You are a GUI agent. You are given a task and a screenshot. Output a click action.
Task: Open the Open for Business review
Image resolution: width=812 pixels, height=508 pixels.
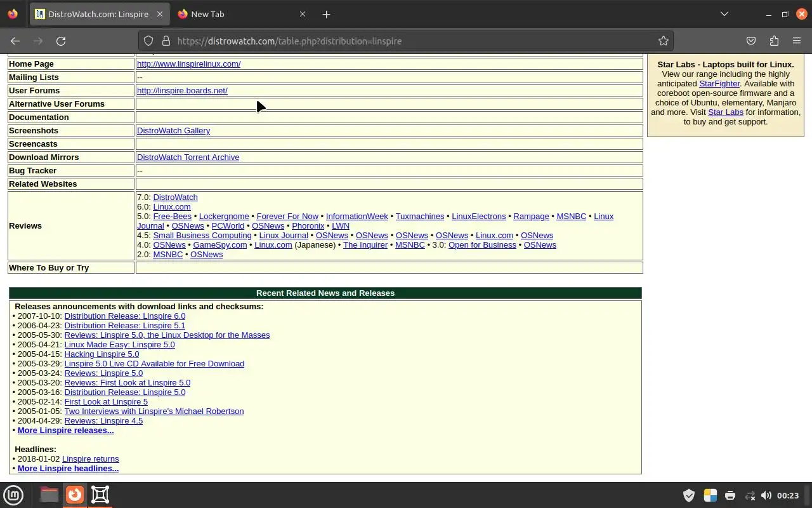(482, 245)
